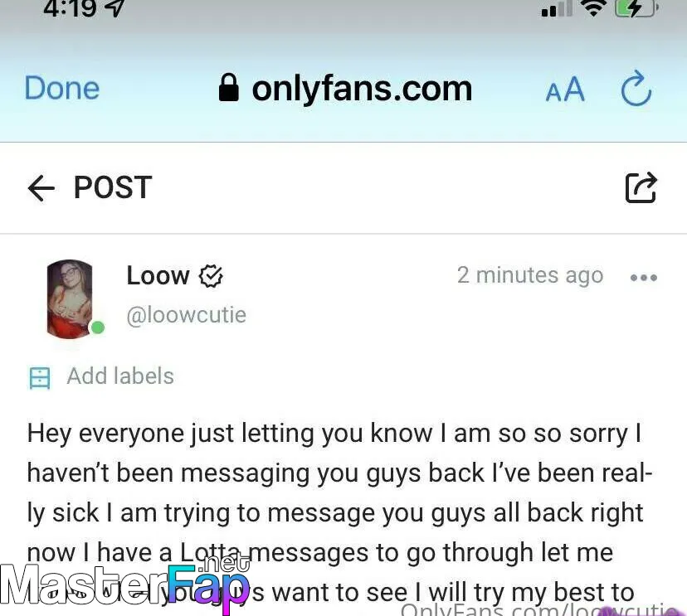Choose the Add labels text

click(120, 376)
